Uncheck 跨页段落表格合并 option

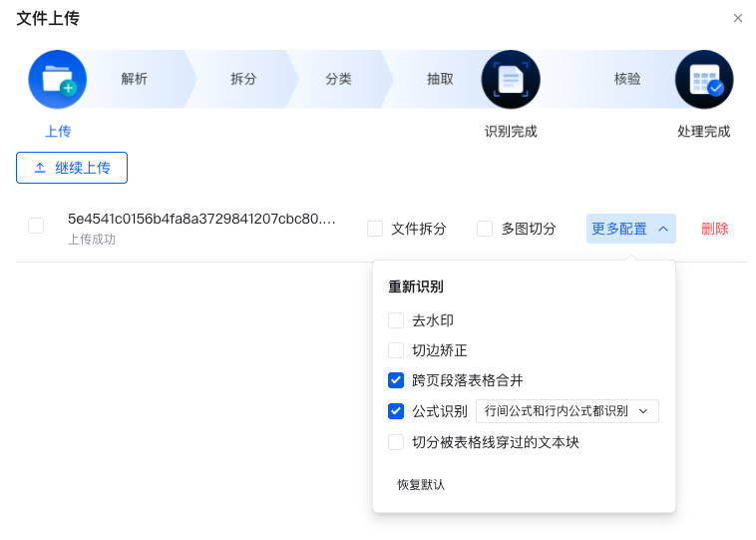point(396,380)
